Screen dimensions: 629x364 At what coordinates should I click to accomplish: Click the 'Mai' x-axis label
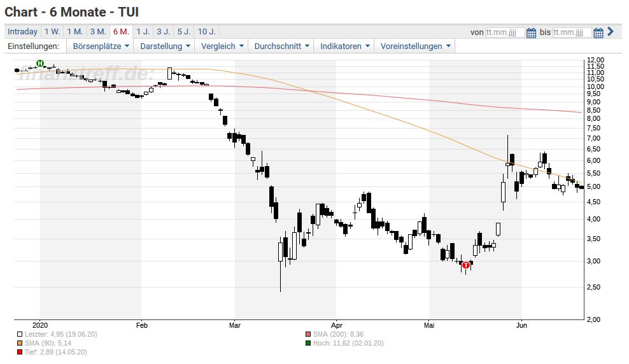click(429, 325)
